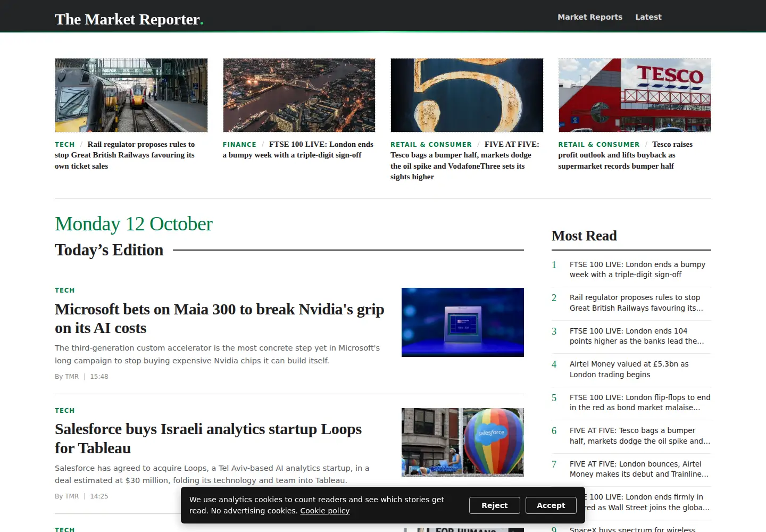This screenshot has height=532, width=766.
Task: Open the London night aerial thumbnail
Action: pos(299,95)
